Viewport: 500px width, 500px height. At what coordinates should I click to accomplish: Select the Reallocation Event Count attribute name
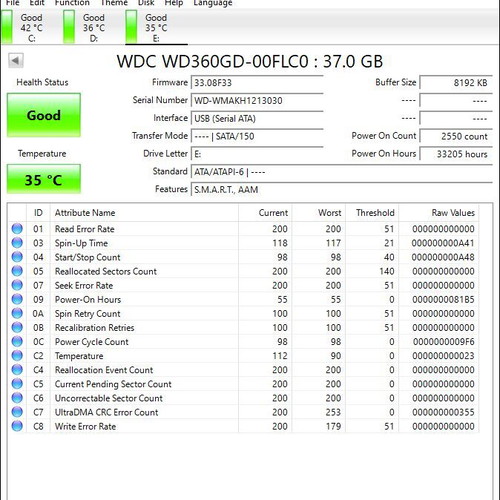pyautogui.click(x=104, y=370)
